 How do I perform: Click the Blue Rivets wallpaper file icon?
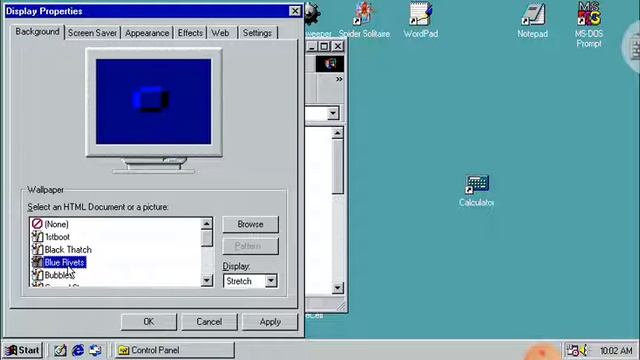pyautogui.click(x=37, y=262)
